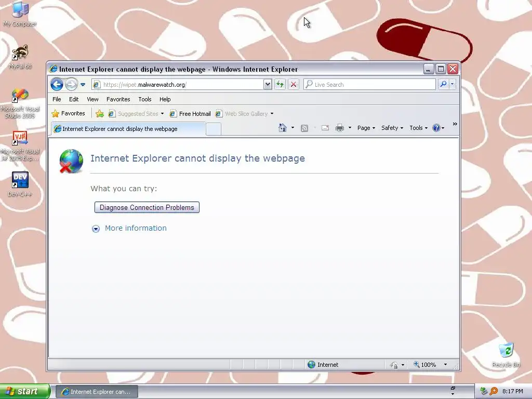532x399 pixels.
Task: Open a new blank tab
Action: [x=214, y=129]
